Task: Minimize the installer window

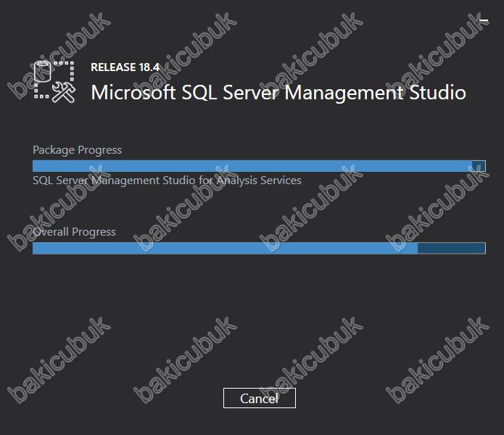Action: coord(484,20)
